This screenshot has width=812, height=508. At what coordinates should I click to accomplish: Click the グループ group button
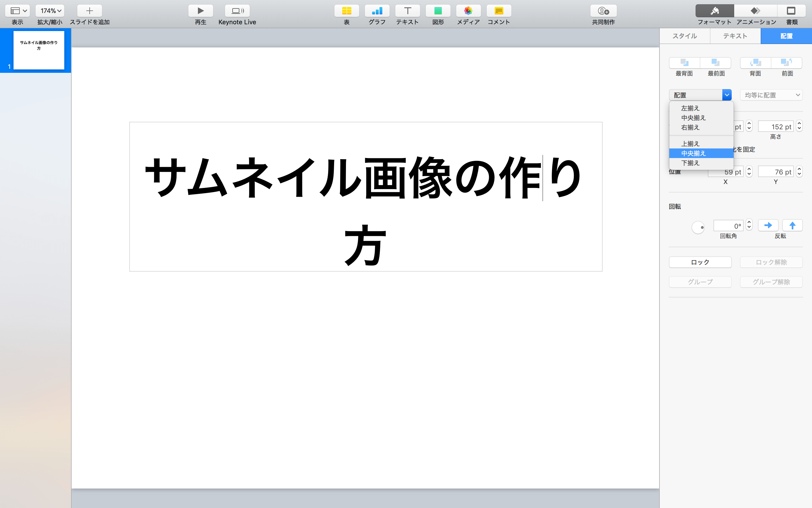700,282
